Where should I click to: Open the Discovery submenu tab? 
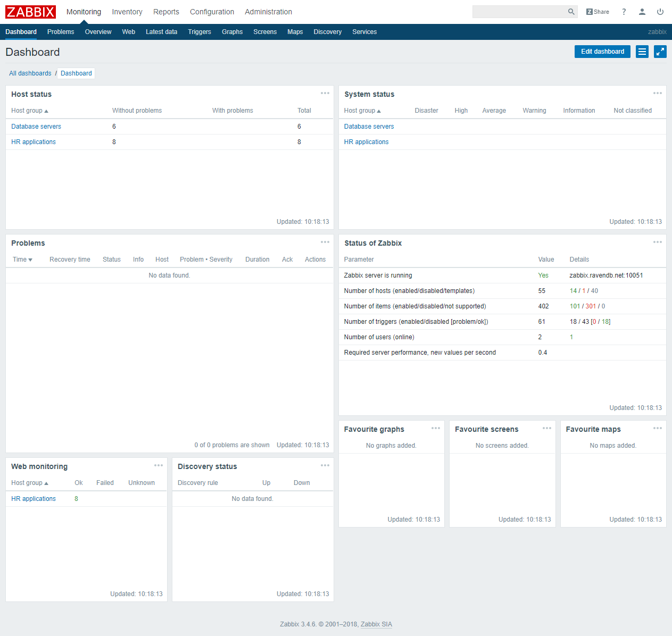point(328,32)
